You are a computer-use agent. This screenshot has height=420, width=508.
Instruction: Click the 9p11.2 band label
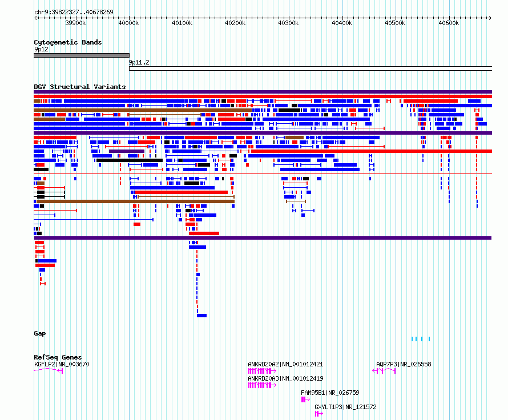pos(139,62)
